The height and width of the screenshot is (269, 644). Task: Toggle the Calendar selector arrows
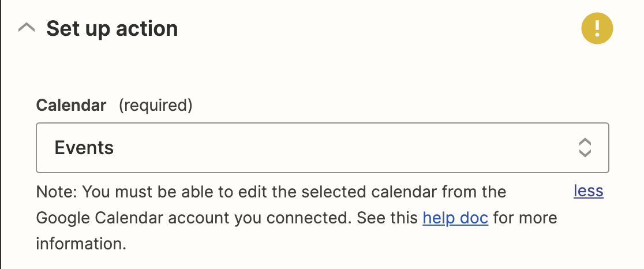tap(585, 148)
